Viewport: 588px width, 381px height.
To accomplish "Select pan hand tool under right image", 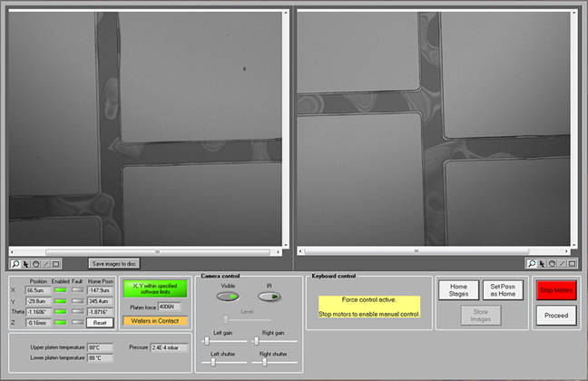I will coord(552,264).
